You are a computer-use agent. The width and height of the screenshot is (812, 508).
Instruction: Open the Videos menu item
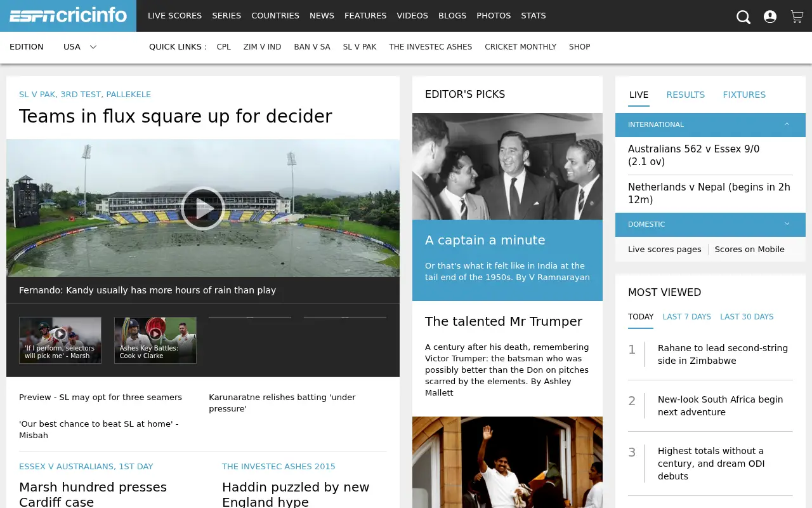coord(412,16)
